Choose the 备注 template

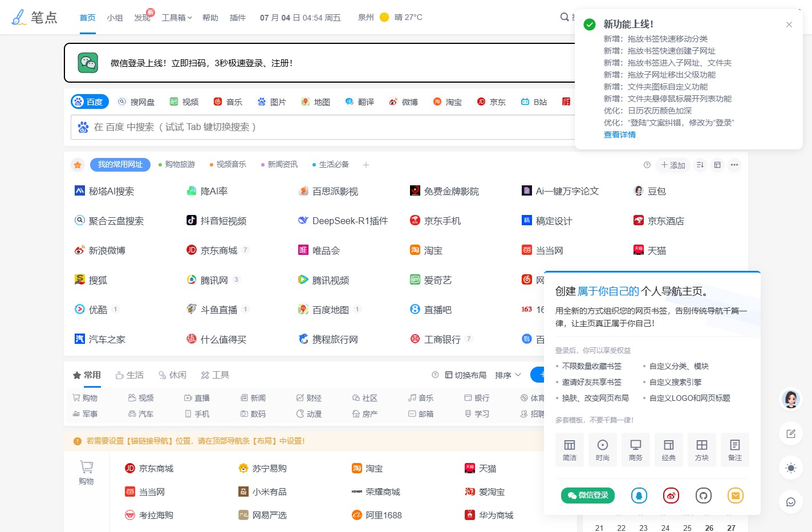point(735,450)
